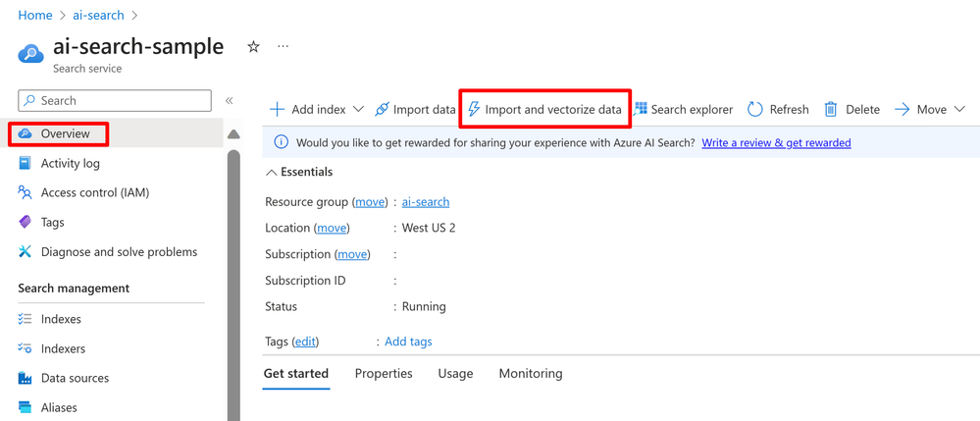Click the info icon in the banner
This screenshot has height=421, width=980.
282,142
